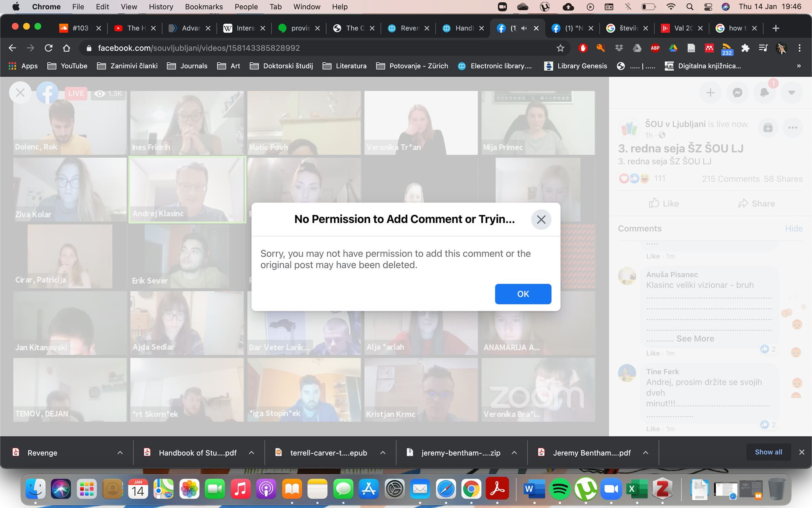Open the Facebook notifications bell
This screenshot has height=508, width=812.
point(764,93)
